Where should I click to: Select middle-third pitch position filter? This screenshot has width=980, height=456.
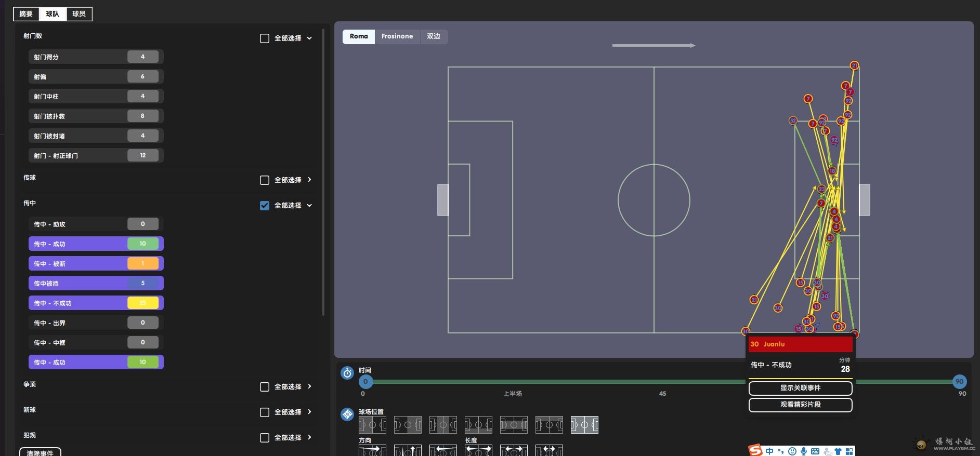tap(443, 425)
